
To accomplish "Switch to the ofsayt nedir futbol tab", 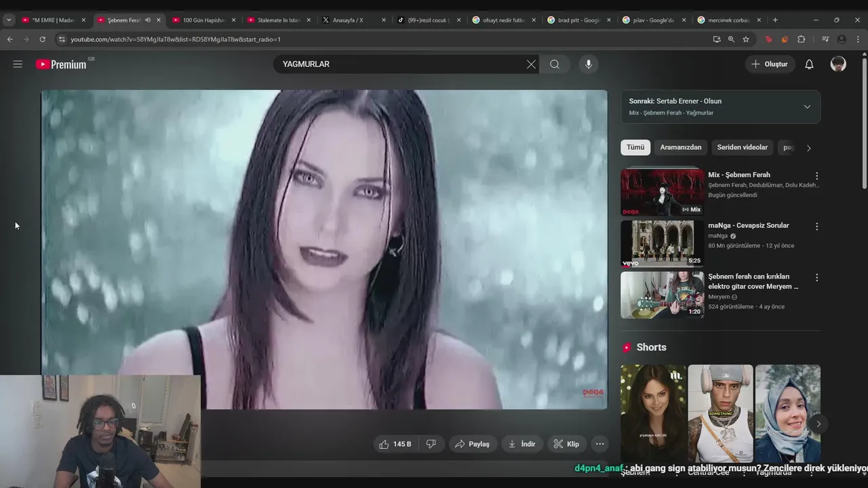I will [504, 20].
